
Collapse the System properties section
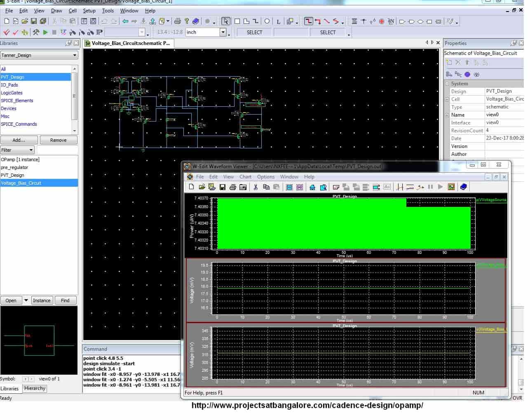[x=447, y=84]
